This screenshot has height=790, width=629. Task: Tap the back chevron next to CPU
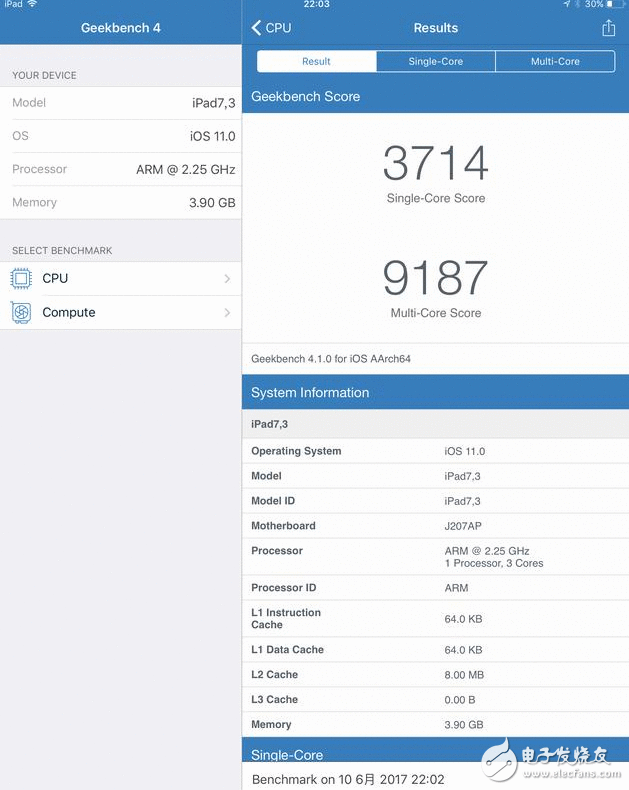(x=256, y=28)
